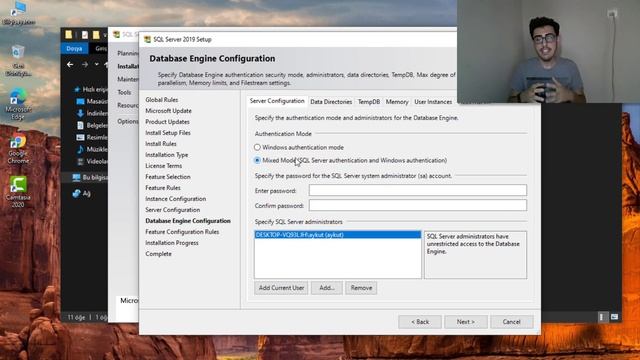Click License Terms step
Screen dimensions: 640x360
pyautogui.click(x=163, y=166)
